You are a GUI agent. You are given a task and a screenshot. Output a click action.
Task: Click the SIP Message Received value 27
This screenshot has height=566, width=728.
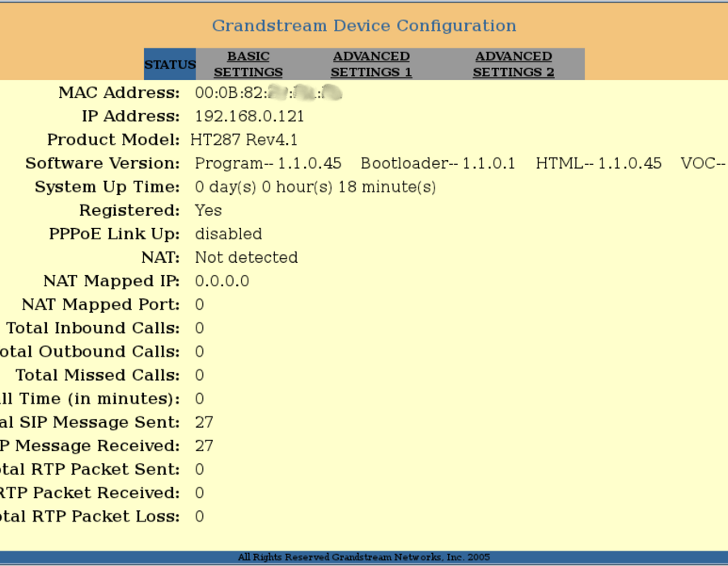(x=204, y=446)
